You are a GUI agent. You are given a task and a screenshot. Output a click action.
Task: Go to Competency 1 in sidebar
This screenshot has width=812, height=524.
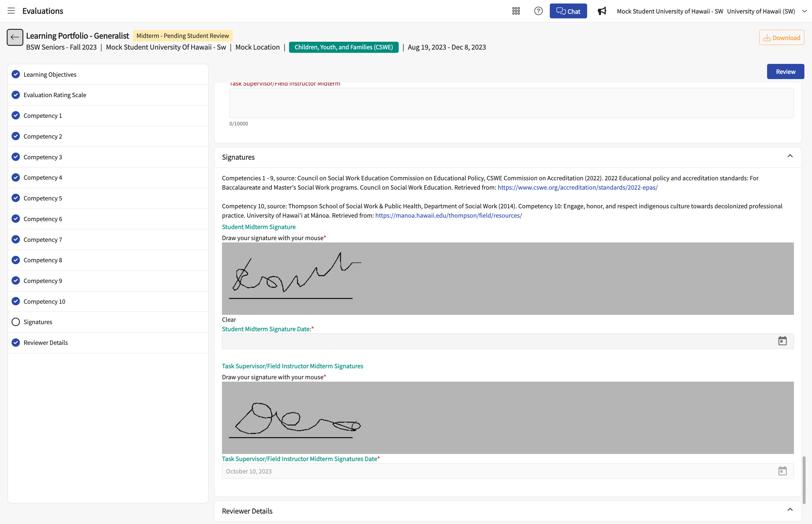pyautogui.click(x=108, y=116)
